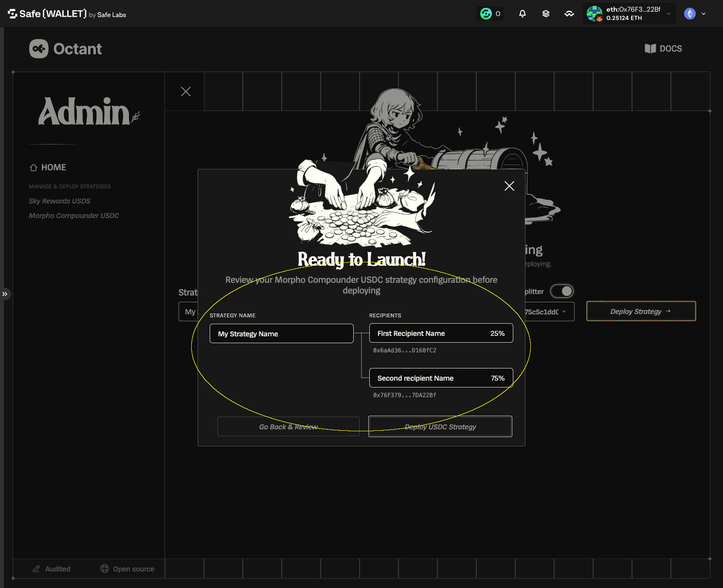
Task: Click the Ready to Launch! heading
Action: 361,259
